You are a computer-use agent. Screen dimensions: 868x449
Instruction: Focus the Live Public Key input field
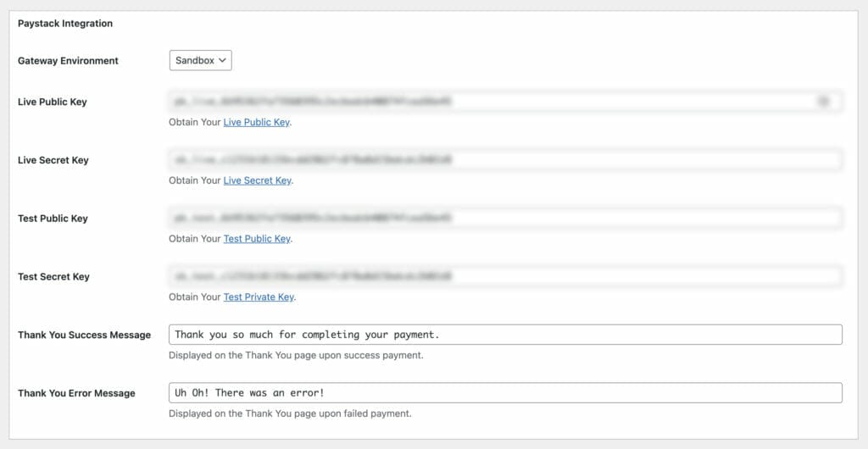pyautogui.click(x=492, y=102)
